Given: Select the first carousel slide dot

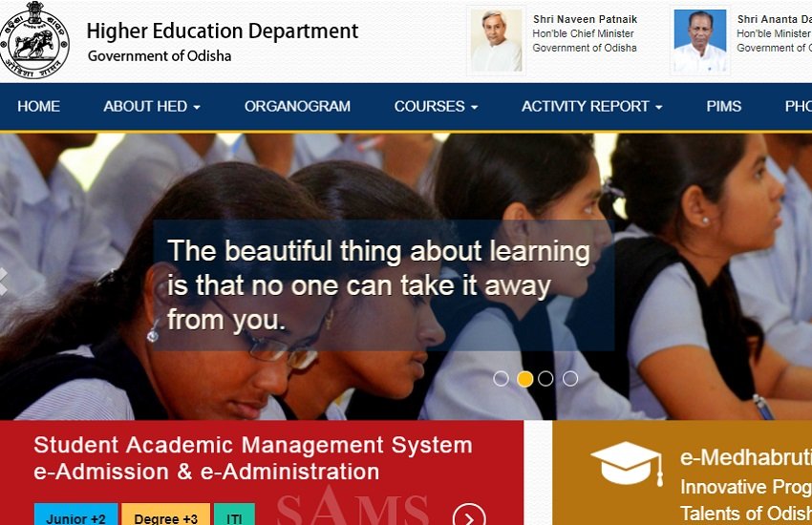Looking at the screenshot, I should [x=501, y=379].
